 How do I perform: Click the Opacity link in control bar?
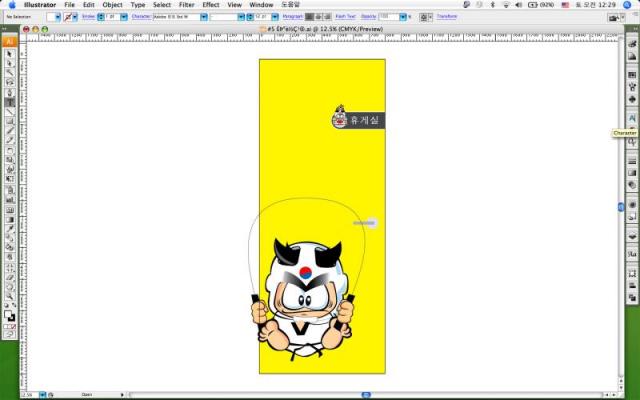tap(368, 17)
